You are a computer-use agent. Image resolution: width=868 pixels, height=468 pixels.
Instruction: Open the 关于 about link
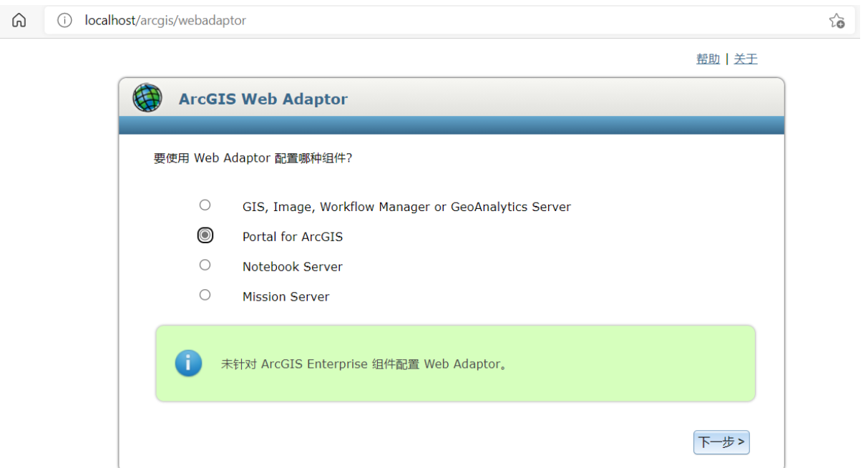click(x=745, y=59)
